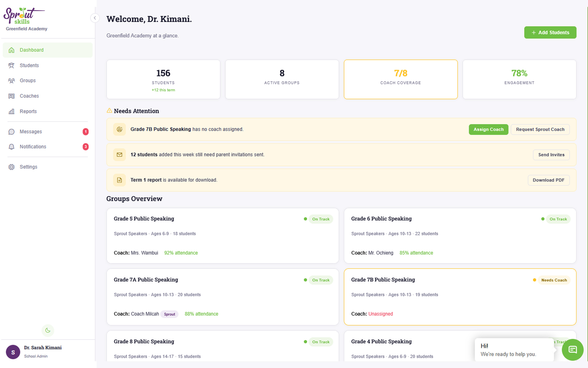Open the Grade 5 Public Speaking group
588x368 pixels.
pos(223,235)
